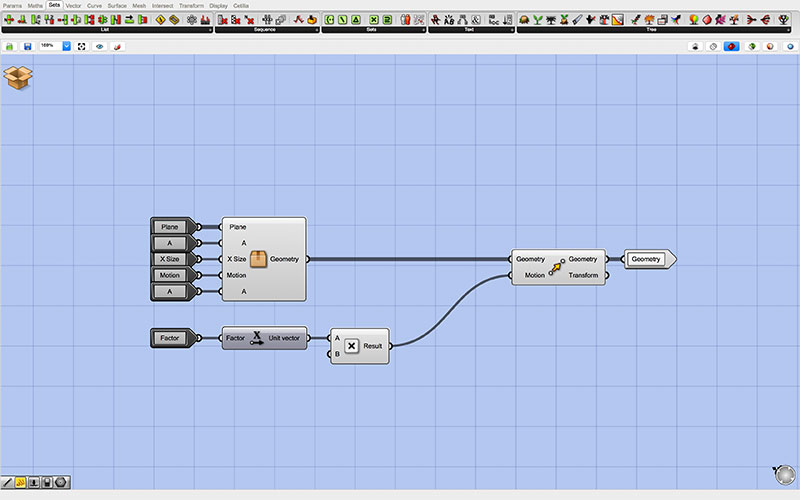The width and height of the screenshot is (800, 500).
Task: Click the yellow highlighted widget icon
Action: [20, 482]
